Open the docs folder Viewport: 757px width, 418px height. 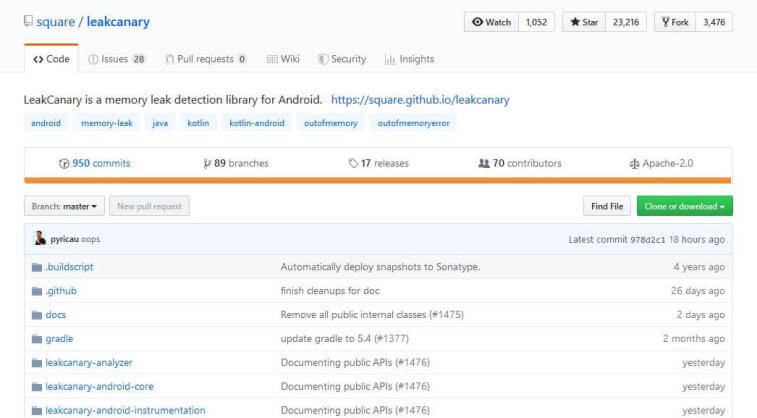coord(56,315)
